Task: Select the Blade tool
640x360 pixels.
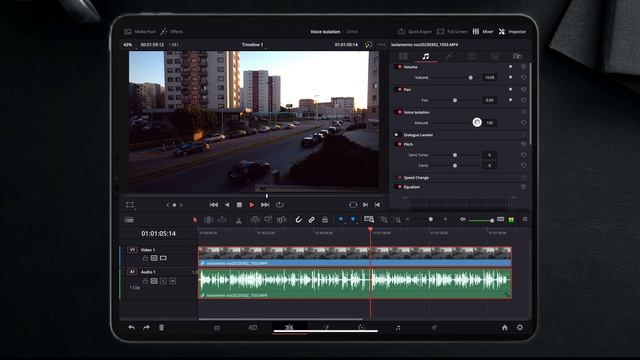Action: [239, 220]
